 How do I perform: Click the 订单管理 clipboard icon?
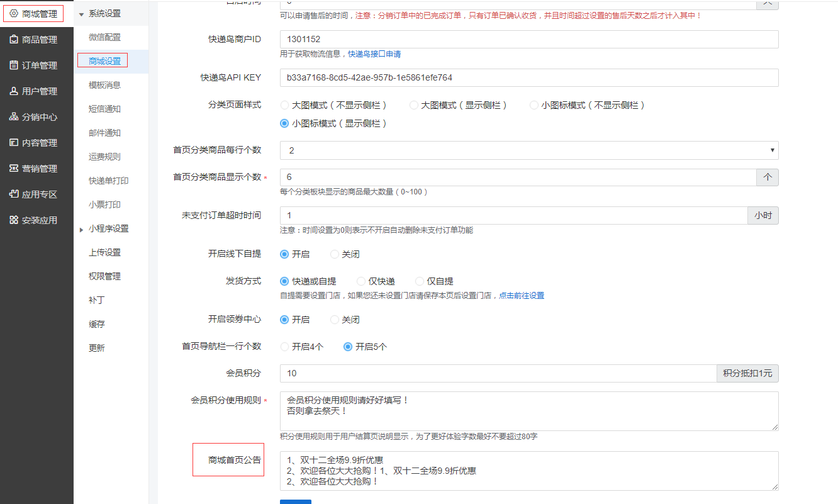point(14,65)
